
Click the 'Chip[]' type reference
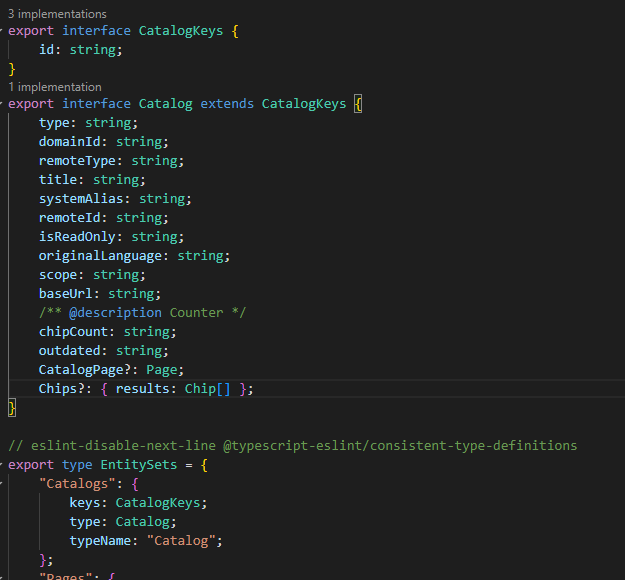pyautogui.click(x=207, y=389)
